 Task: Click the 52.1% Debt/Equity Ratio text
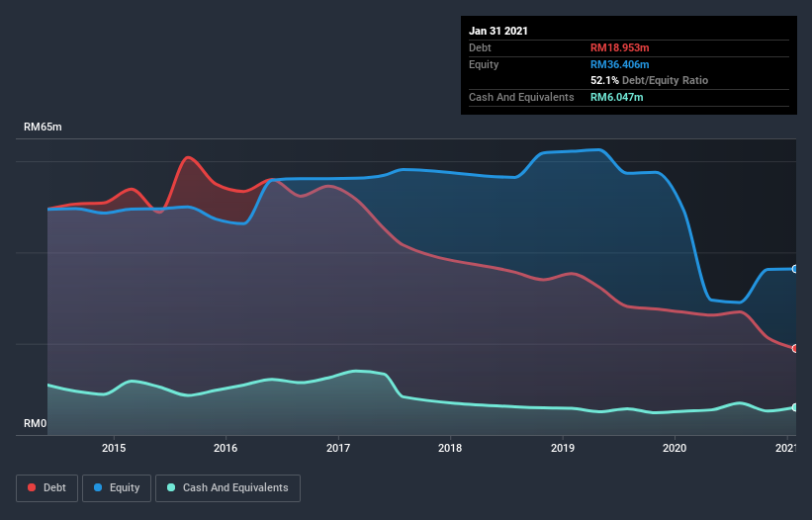[649, 80]
